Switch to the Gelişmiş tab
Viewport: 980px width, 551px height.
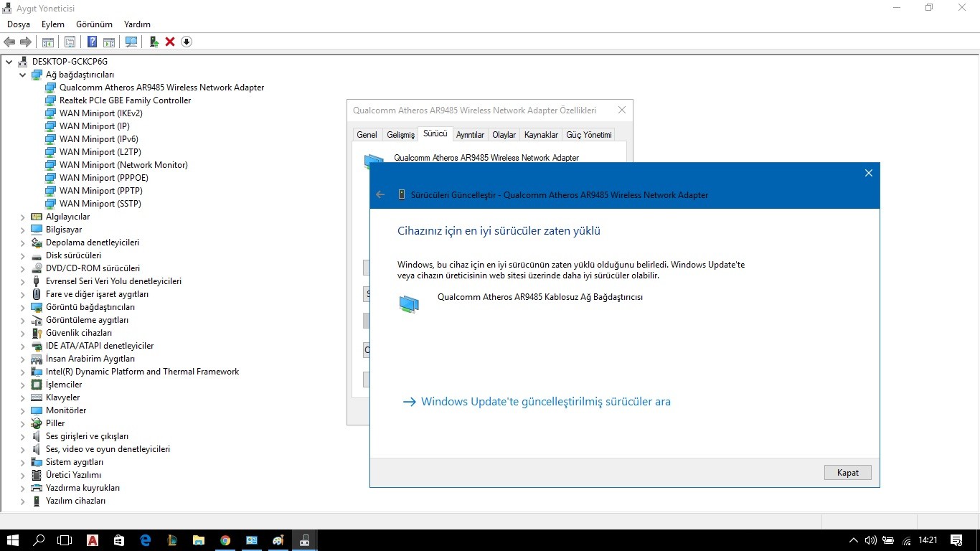point(400,135)
